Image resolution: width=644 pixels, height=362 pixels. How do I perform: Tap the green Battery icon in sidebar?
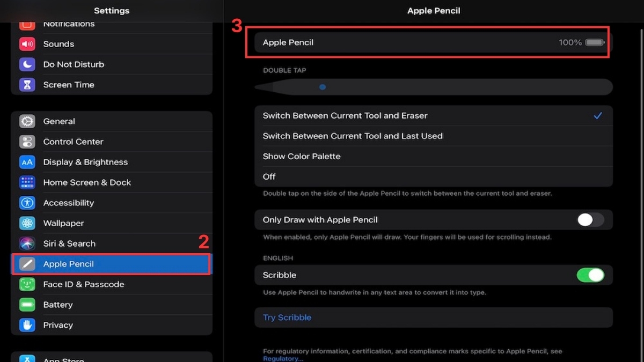tap(27, 305)
